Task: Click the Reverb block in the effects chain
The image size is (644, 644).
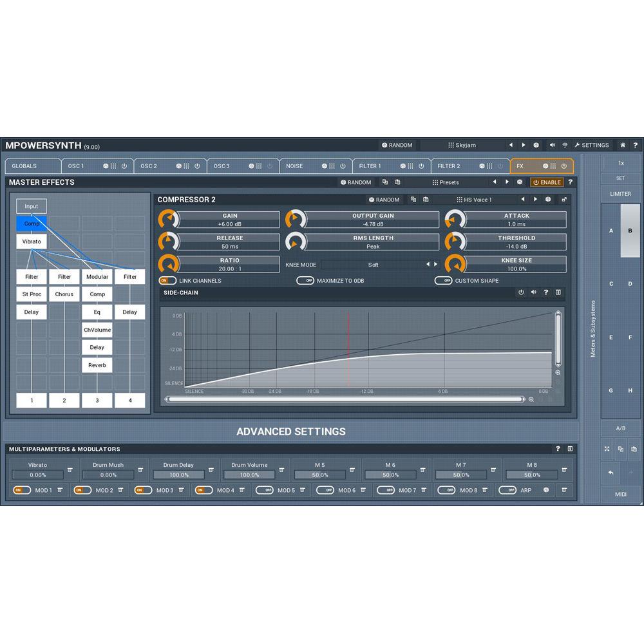Action: 97,365
